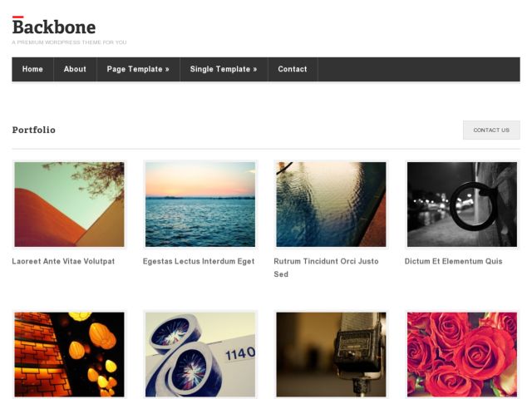Open the Contact menu item
Viewport: 532px width, 399px height.
coord(293,69)
